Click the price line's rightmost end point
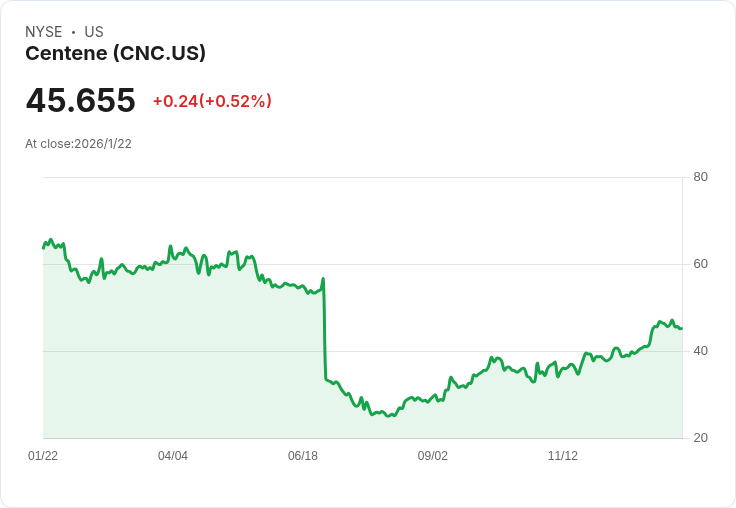 [682, 328]
